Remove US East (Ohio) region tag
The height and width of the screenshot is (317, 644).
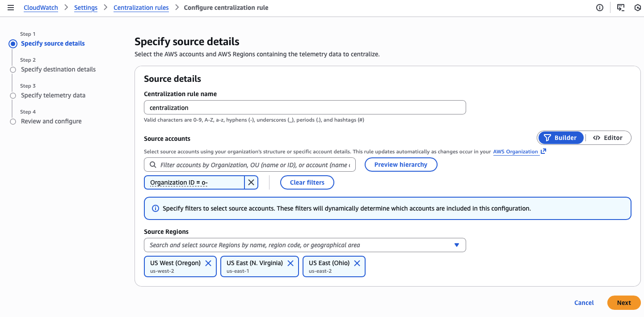point(357,263)
